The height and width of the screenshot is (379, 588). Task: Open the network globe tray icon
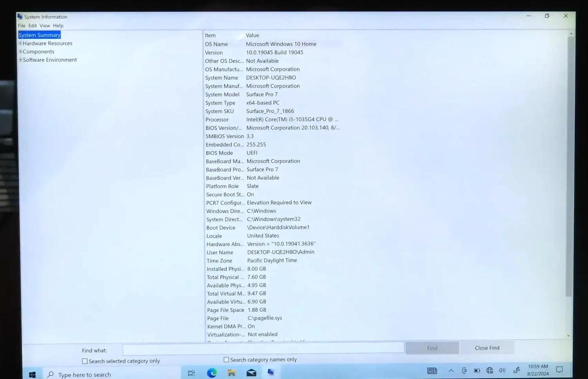(490, 371)
